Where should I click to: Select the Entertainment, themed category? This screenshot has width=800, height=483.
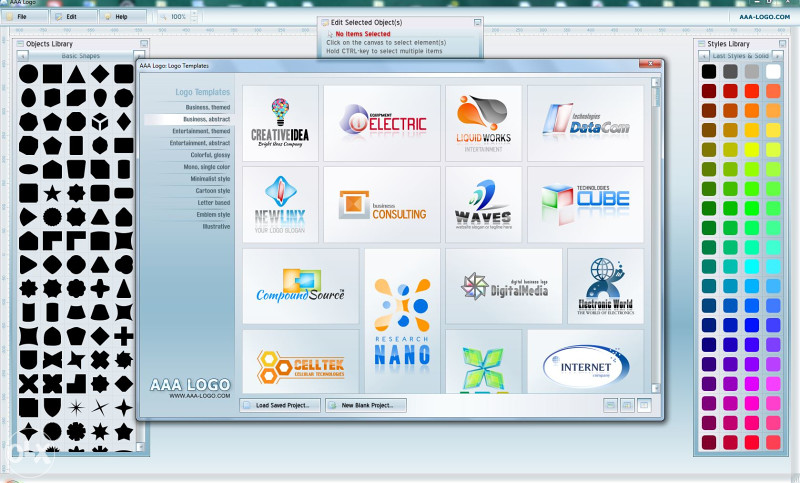tap(201, 131)
